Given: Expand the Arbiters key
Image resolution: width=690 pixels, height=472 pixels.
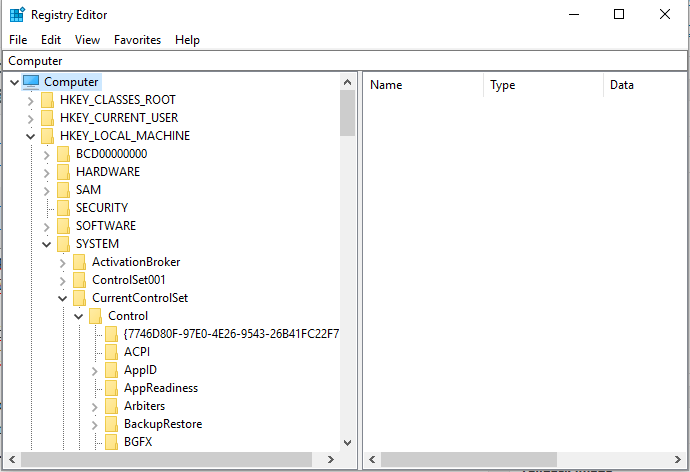Looking at the screenshot, I should [x=95, y=407].
